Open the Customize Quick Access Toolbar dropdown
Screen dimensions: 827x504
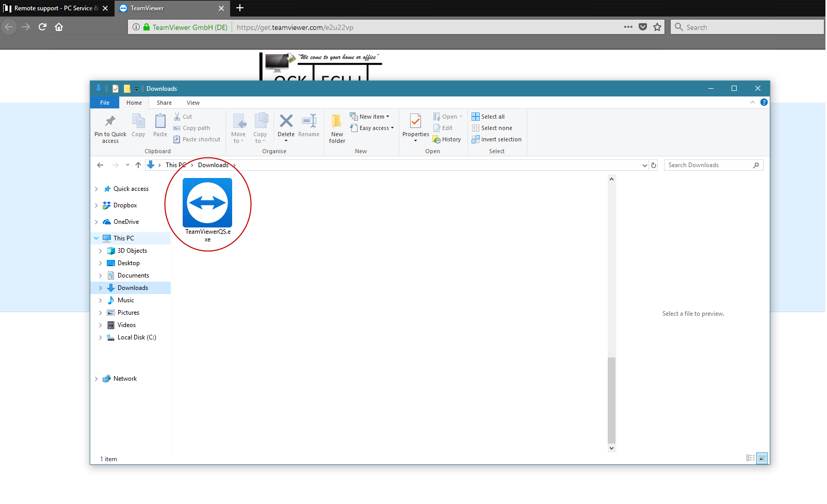click(x=137, y=89)
